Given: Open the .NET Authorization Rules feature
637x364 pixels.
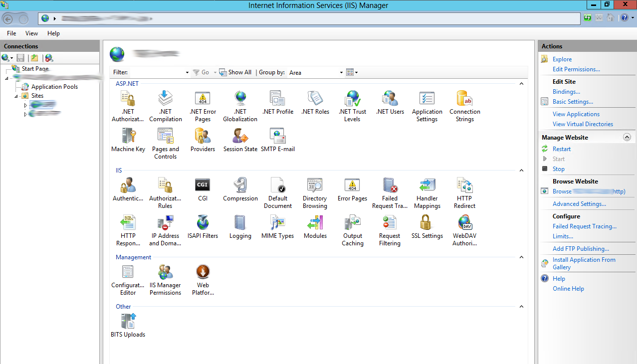Looking at the screenshot, I should click(x=128, y=106).
